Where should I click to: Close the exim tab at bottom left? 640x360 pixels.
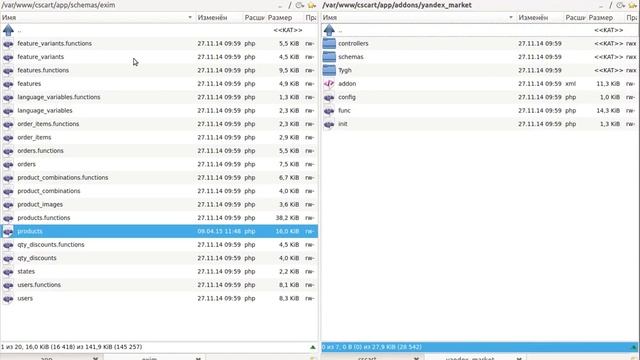[x=198, y=358]
